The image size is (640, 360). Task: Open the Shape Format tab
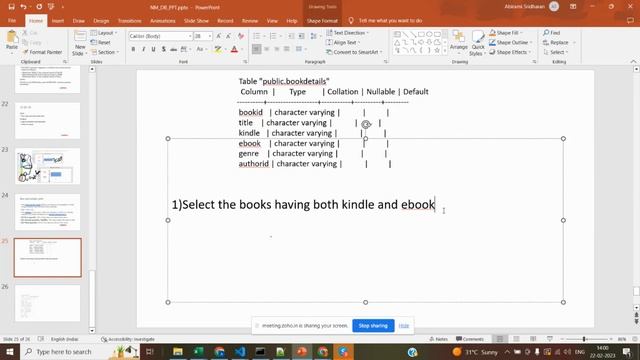tap(322, 21)
